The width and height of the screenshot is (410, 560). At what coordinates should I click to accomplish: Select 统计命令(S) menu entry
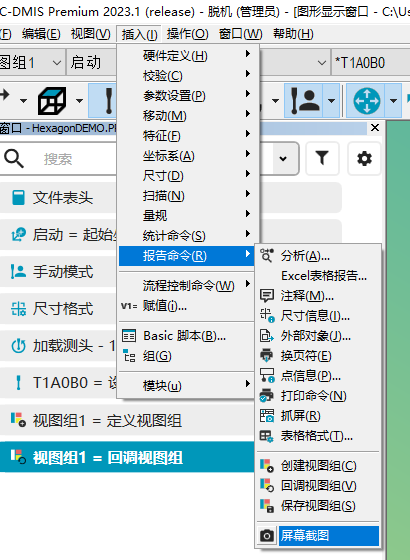(189, 236)
